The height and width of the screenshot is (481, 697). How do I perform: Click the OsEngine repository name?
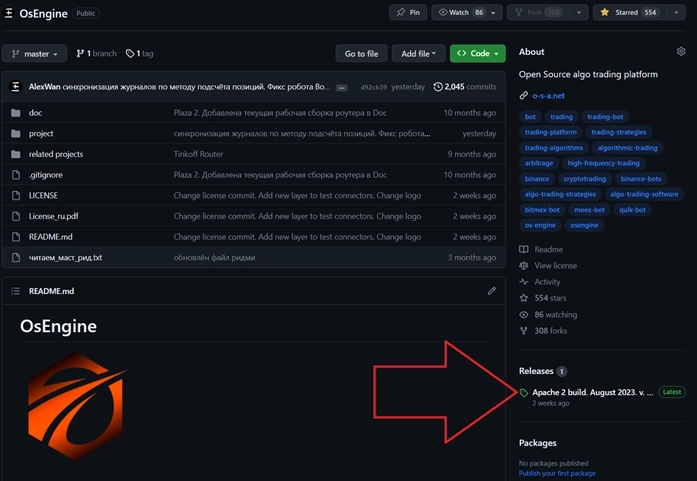tap(44, 13)
